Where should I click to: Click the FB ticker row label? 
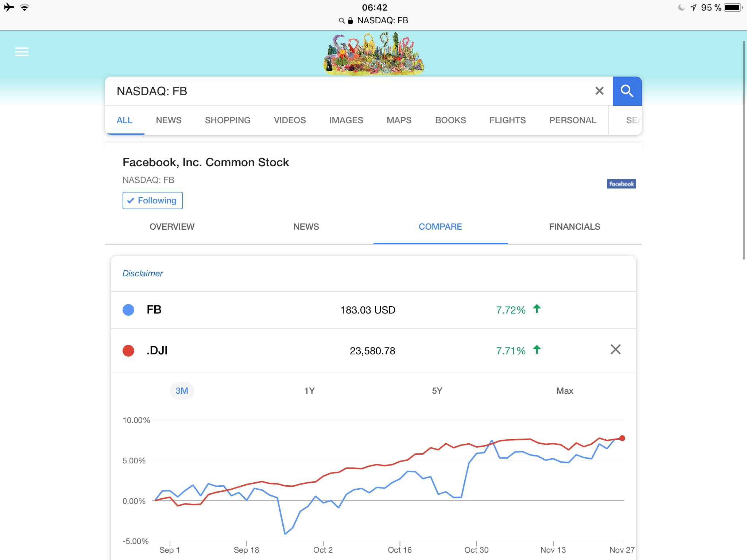154,310
